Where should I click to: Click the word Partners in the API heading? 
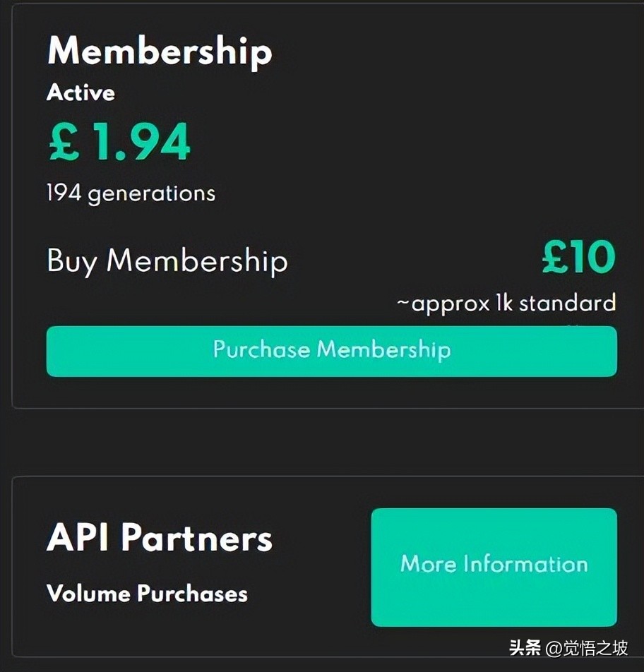(196, 539)
